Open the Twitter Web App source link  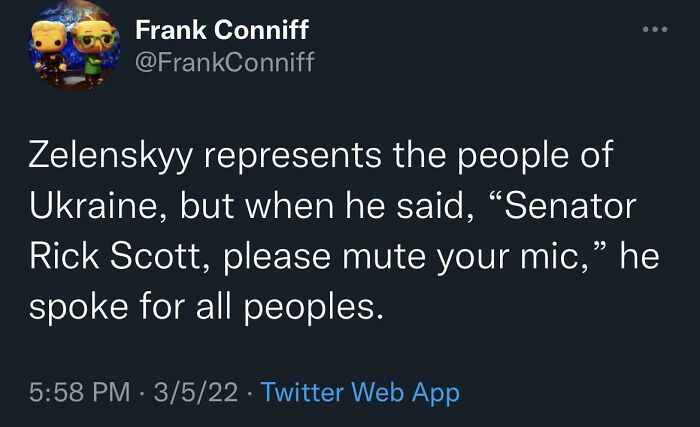pos(359,392)
